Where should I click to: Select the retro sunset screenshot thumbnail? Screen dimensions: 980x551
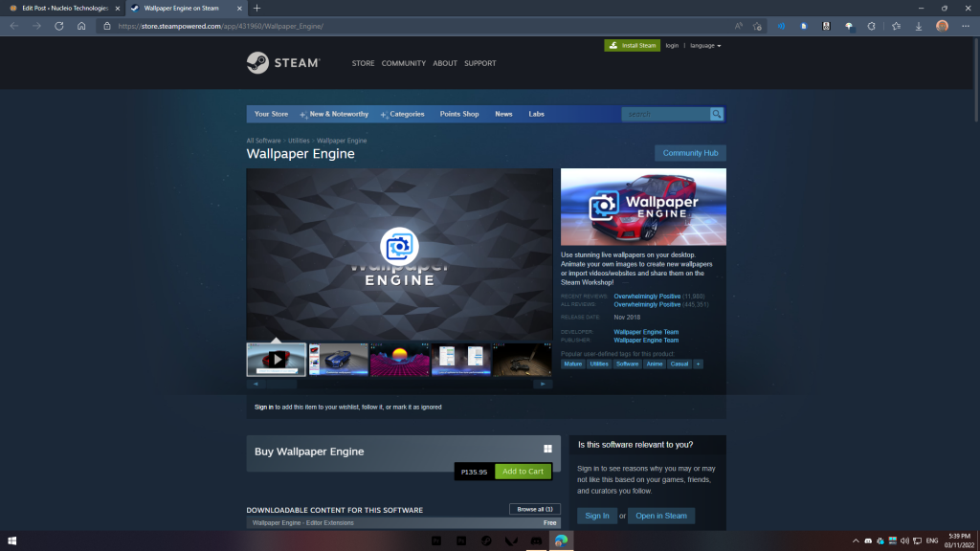(x=399, y=360)
